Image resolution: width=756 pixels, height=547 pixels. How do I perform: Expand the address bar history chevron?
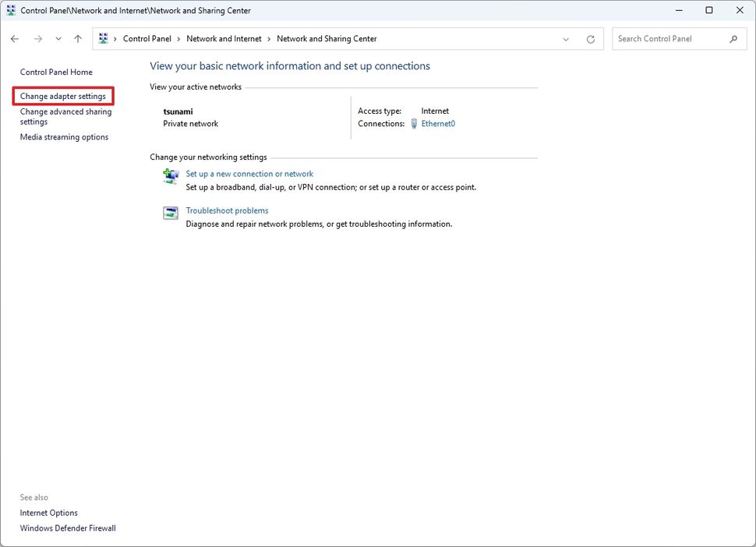click(566, 38)
